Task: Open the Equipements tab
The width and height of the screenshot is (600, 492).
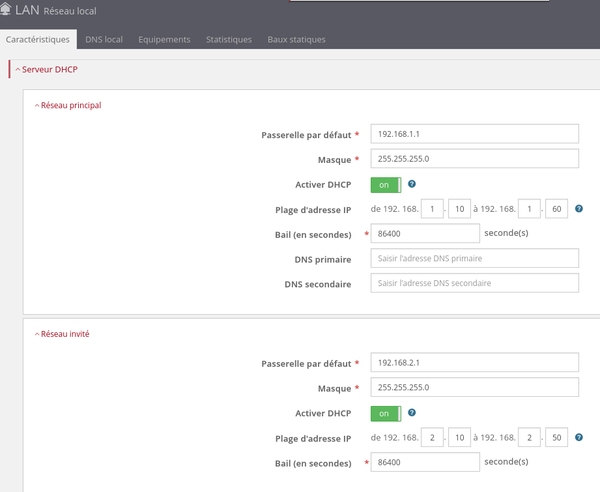Action: (x=165, y=39)
